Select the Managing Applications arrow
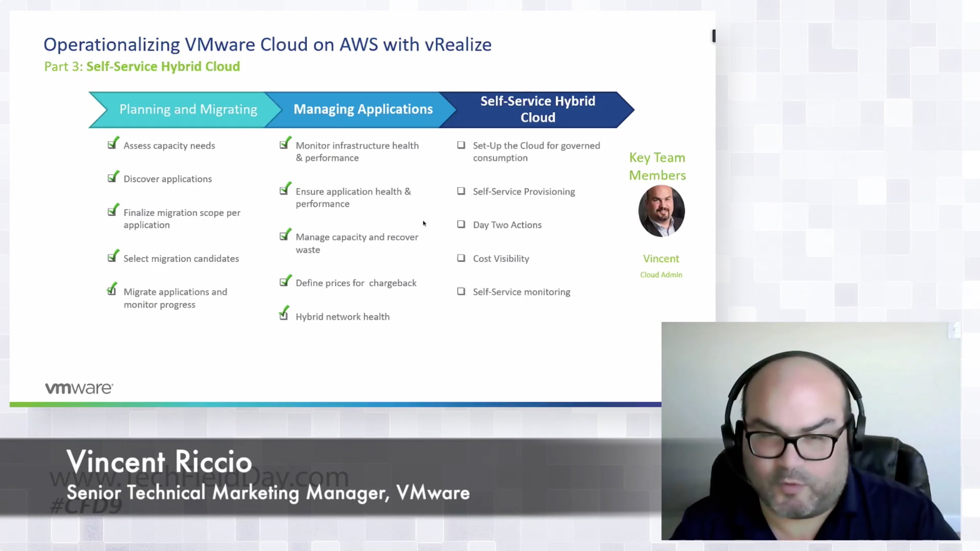The height and width of the screenshot is (551, 980). [x=363, y=109]
